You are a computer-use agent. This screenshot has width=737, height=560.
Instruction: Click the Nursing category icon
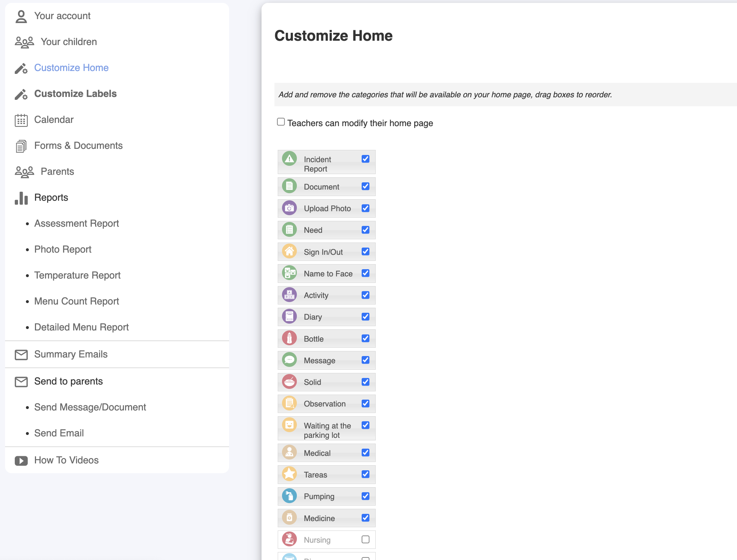289,539
